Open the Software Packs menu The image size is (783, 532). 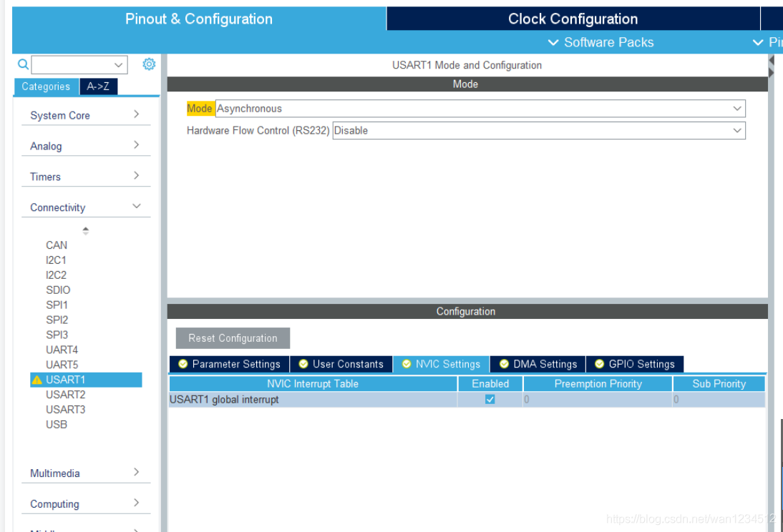[601, 42]
